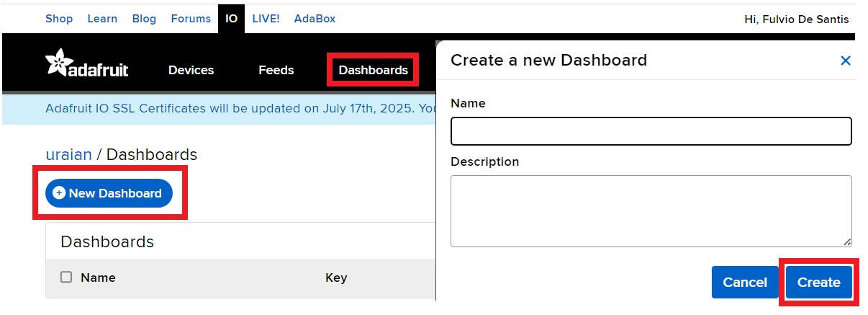868x315 pixels.
Task: Open the Feeds navigation tab
Action: 276,70
